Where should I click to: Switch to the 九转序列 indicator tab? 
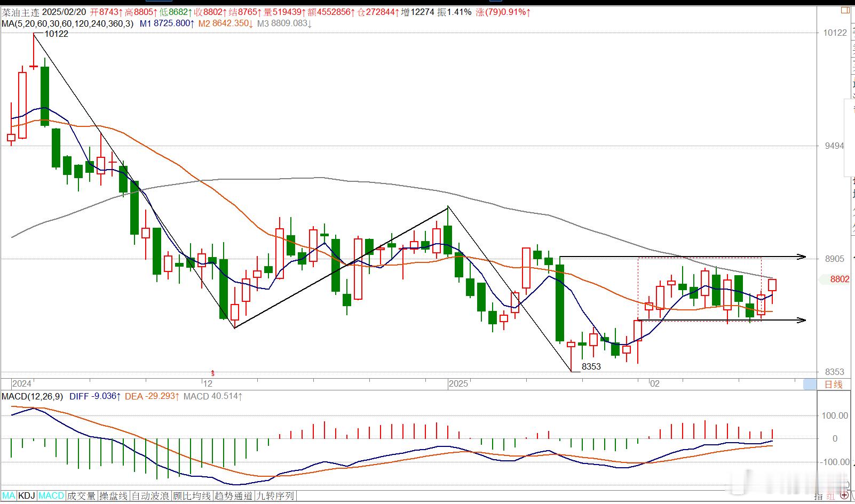275,496
